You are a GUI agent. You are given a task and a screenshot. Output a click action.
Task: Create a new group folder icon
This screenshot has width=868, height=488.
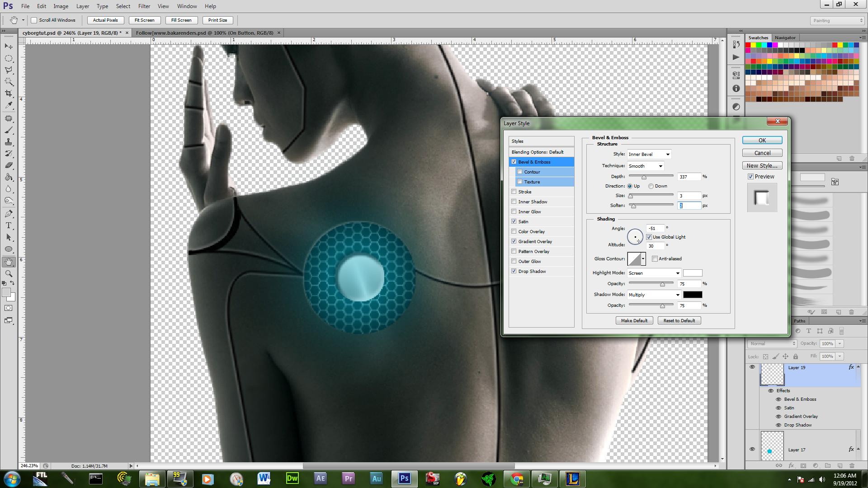pyautogui.click(x=828, y=465)
